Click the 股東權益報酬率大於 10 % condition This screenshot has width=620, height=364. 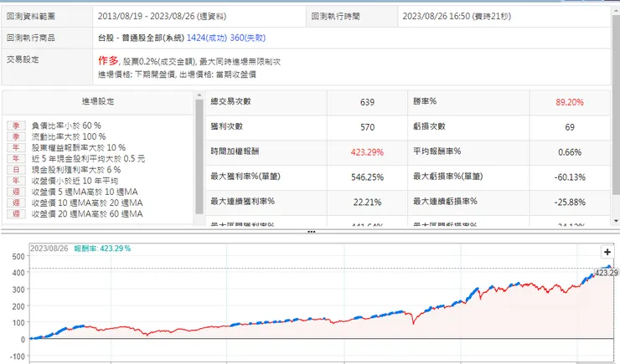[x=78, y=147]
